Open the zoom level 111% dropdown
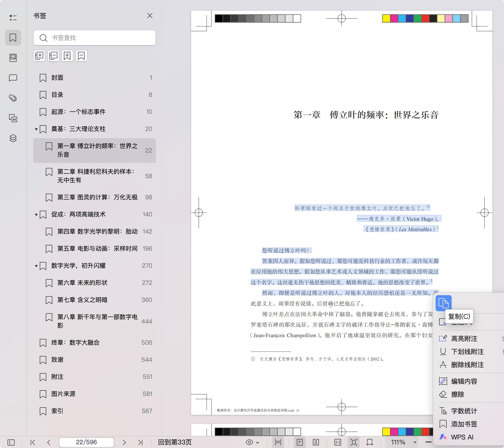504x448 pixels. [415, 442]
